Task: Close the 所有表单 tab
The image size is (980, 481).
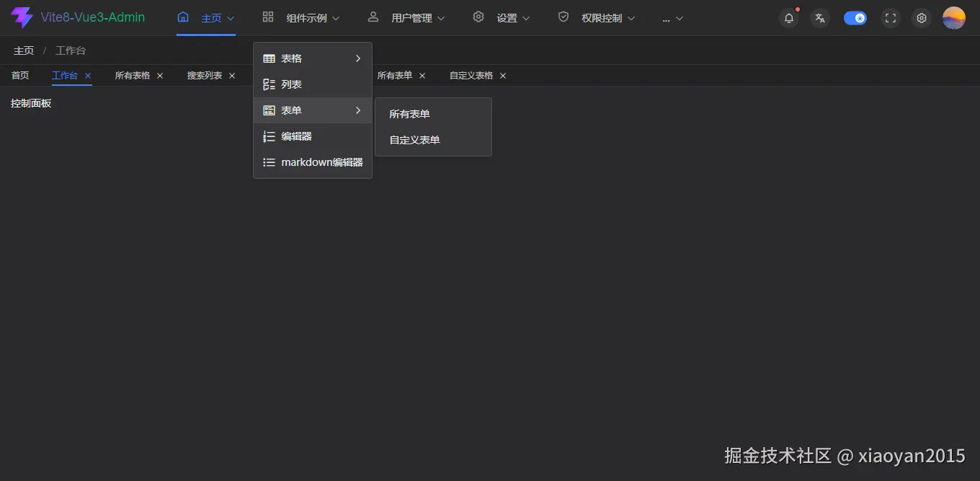Action: coord(422,76)
